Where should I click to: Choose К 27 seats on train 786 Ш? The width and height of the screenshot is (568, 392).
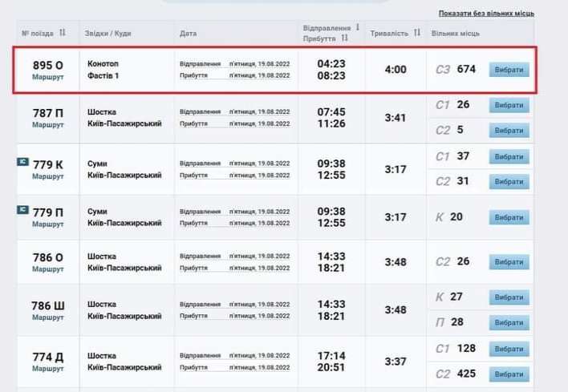pyautogui.click(x=509, y=297)
